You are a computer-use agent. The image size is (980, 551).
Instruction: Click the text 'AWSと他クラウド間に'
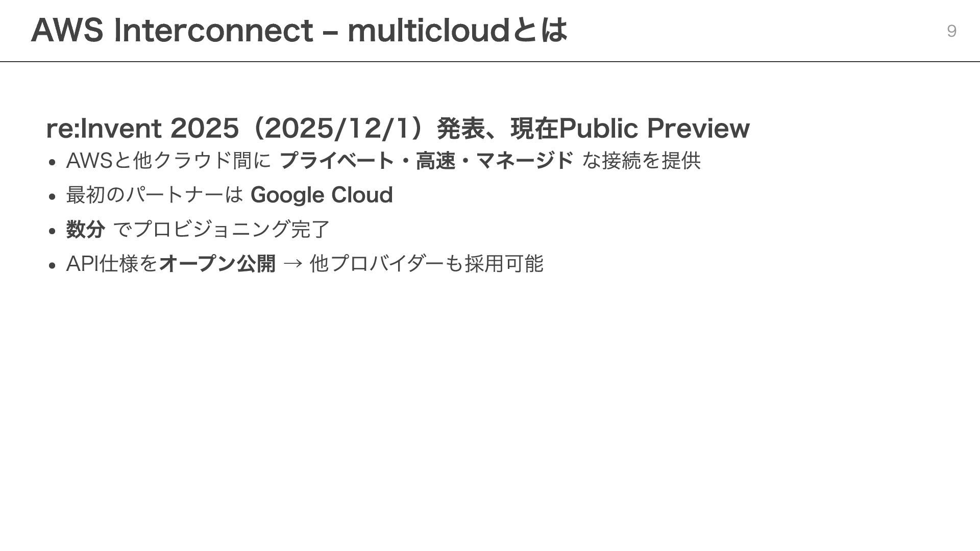168,161
